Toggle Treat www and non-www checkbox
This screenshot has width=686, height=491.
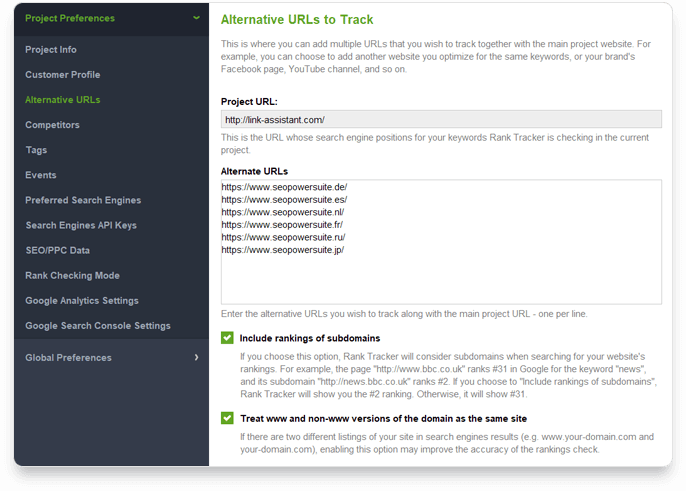coord(227,418)
